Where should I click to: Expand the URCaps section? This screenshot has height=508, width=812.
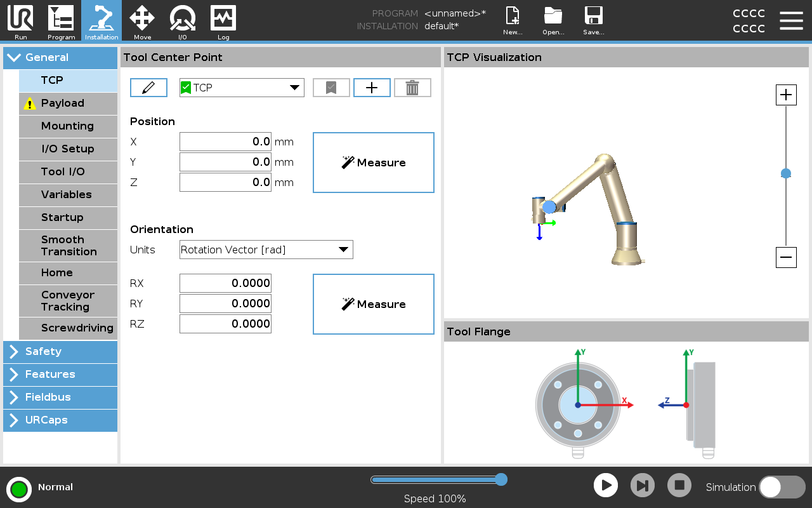(60, 420)
